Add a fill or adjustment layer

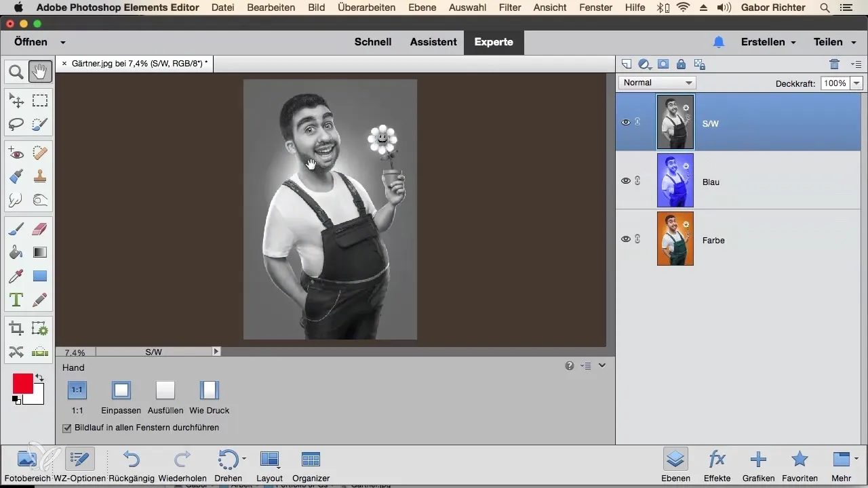645,64
